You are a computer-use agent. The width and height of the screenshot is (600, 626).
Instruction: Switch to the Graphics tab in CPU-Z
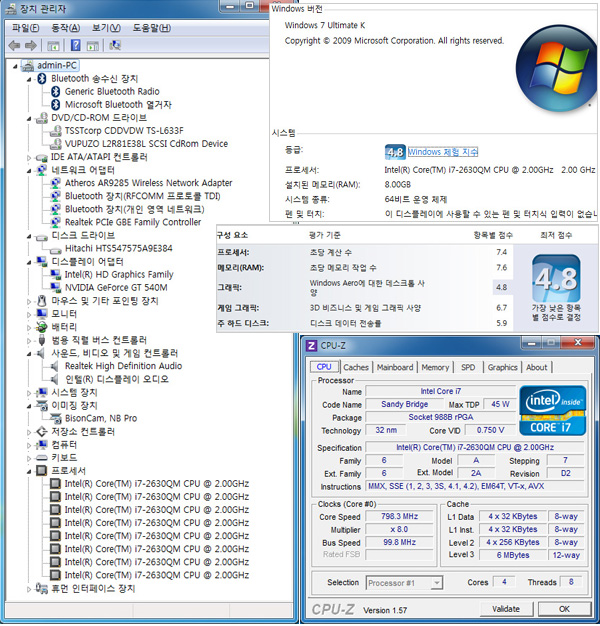tap(502, 367)
